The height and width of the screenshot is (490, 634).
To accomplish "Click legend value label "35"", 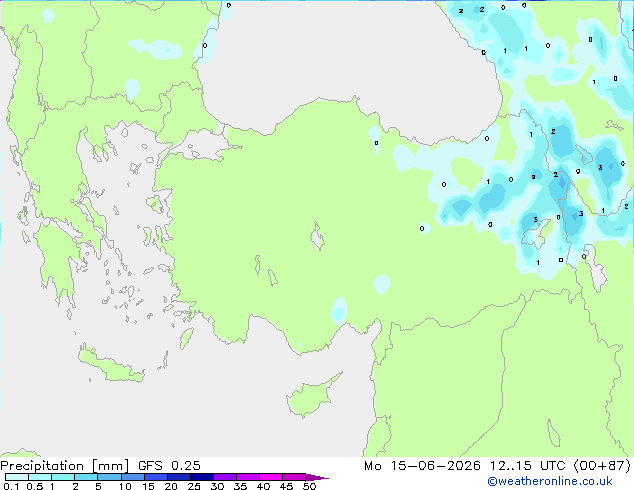I will 240,486.
